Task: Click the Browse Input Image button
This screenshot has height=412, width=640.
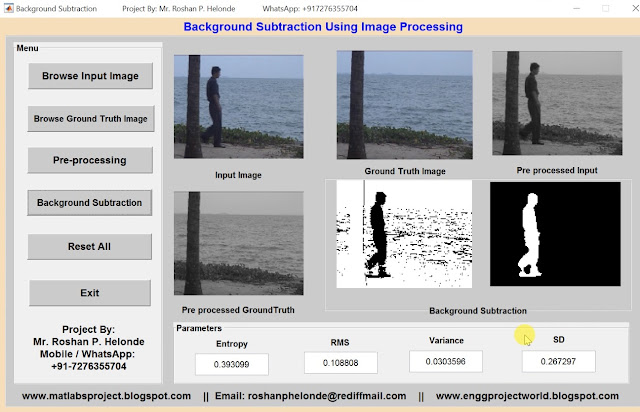Action: (x=90, y=76)
